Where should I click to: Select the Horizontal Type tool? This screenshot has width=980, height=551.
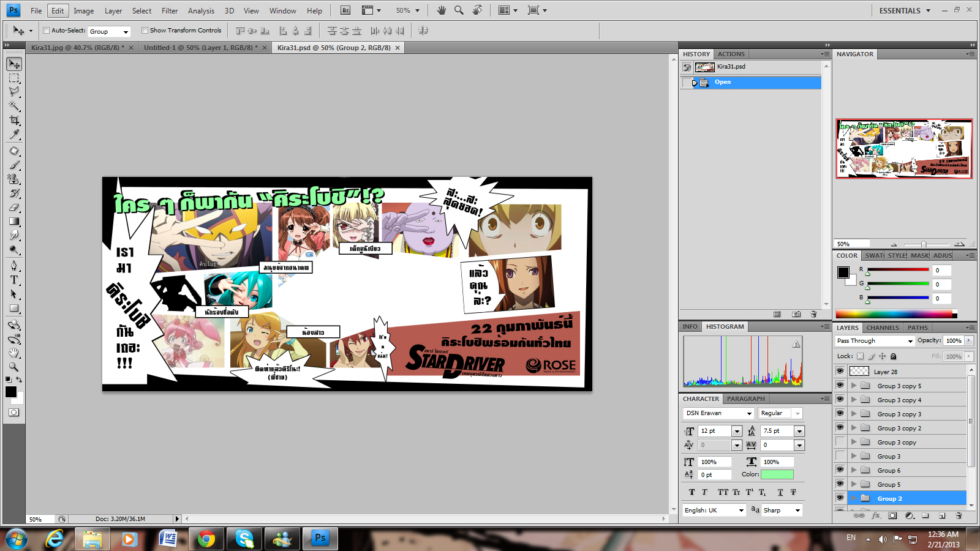point(14,280)
